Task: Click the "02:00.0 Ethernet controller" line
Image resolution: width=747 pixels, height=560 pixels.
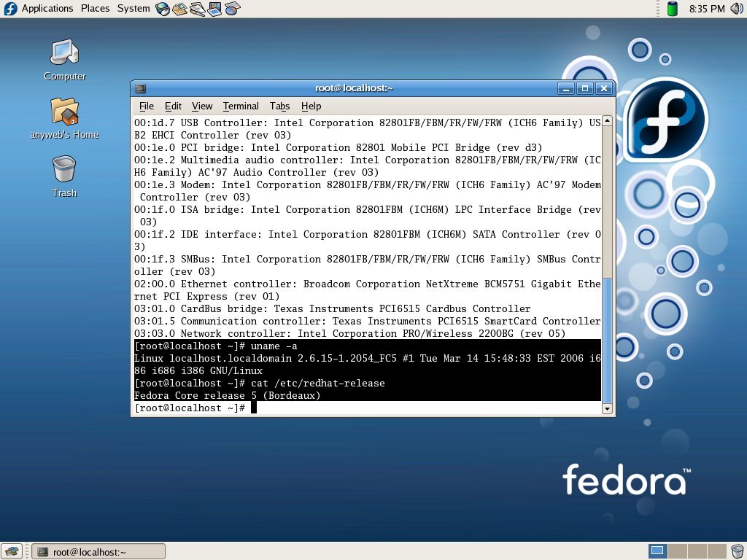Action: (368, 290)
